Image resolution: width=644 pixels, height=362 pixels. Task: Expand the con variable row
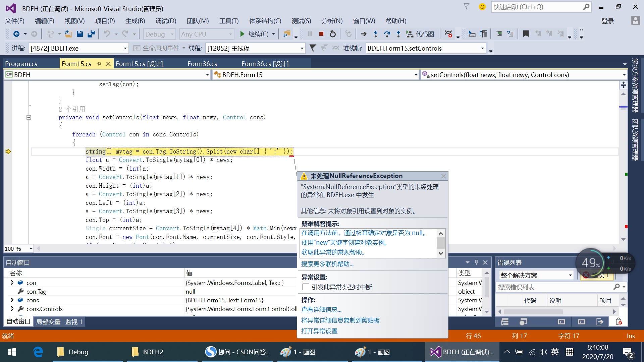(12, 283)
